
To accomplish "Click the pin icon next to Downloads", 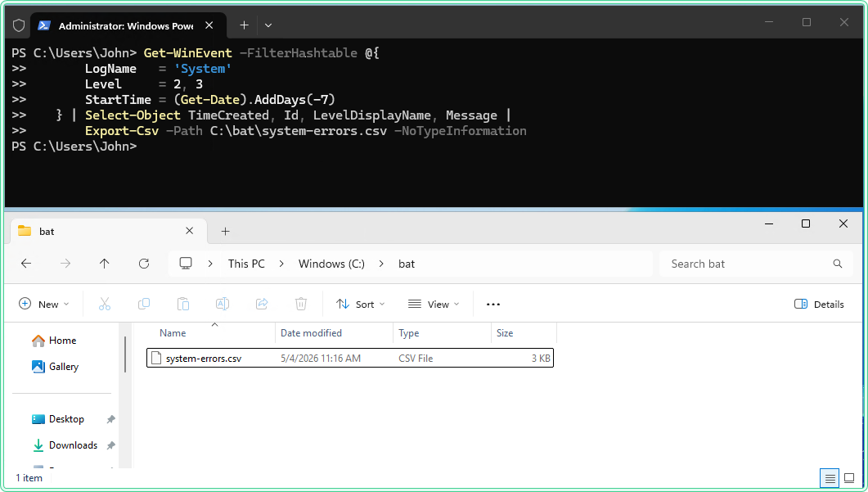I will (110, 445).
